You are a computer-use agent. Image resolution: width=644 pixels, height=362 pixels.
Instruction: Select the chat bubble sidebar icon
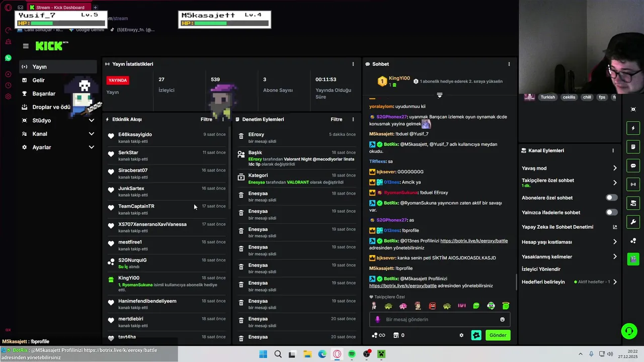tap(633, 165)
